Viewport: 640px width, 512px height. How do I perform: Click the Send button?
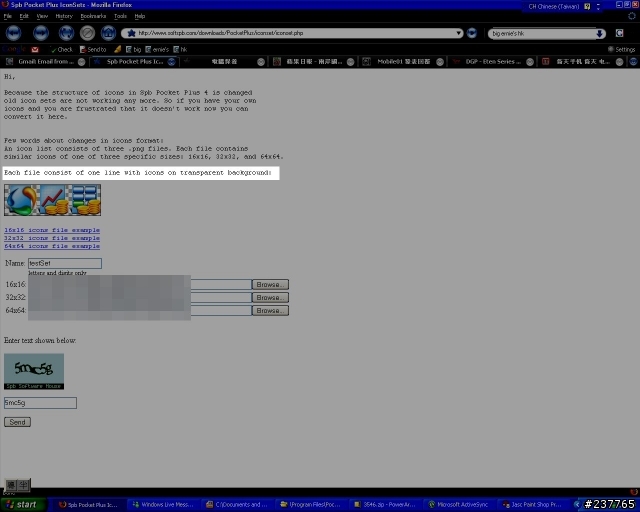click(18, 422)
